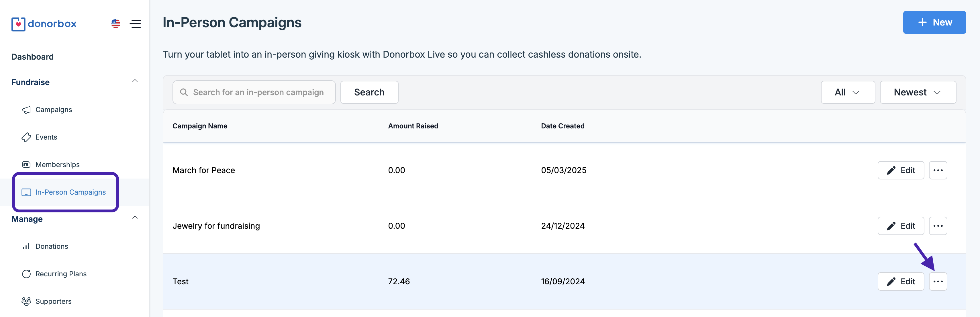The image size is (980, 317).
Task: Open the All filter dropdown
Action: [x=848, y=93]
